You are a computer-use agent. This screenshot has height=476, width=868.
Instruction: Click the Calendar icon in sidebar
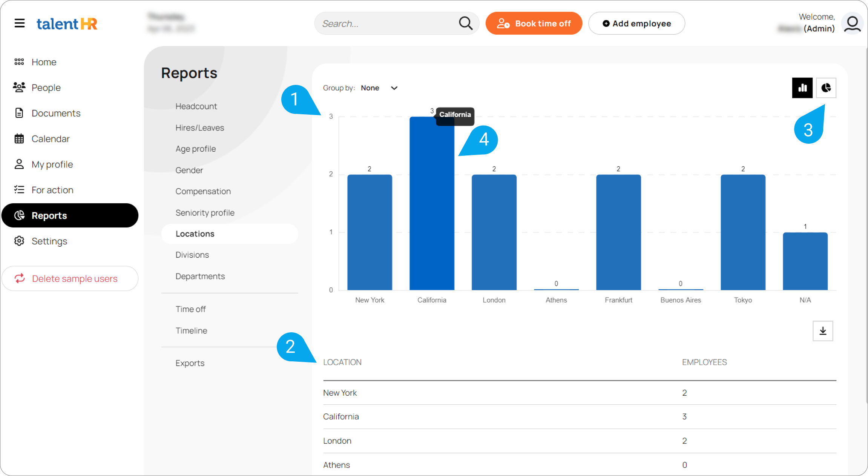point(19,139)
